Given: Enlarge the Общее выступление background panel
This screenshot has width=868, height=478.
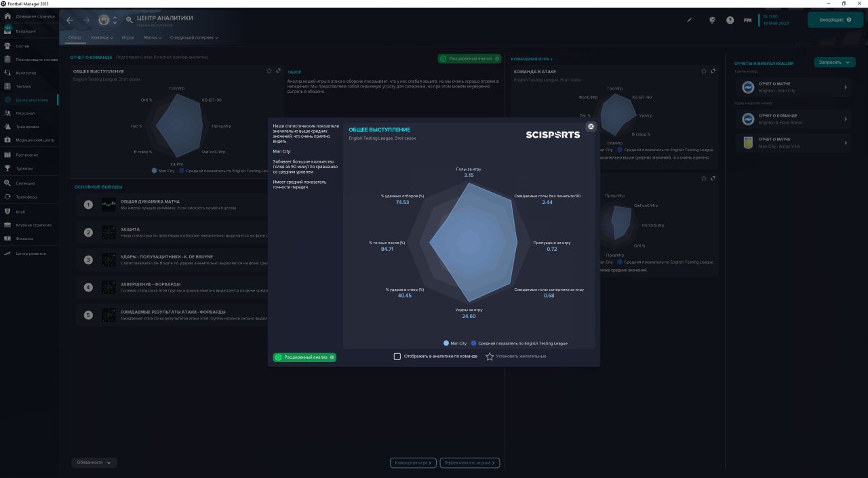Looking at the screenshot, I should [x=278, y=71].
